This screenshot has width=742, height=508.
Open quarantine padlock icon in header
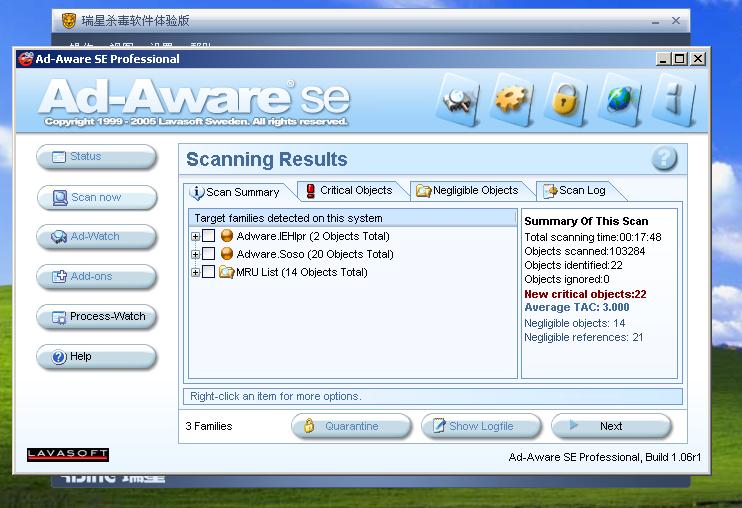566,100
